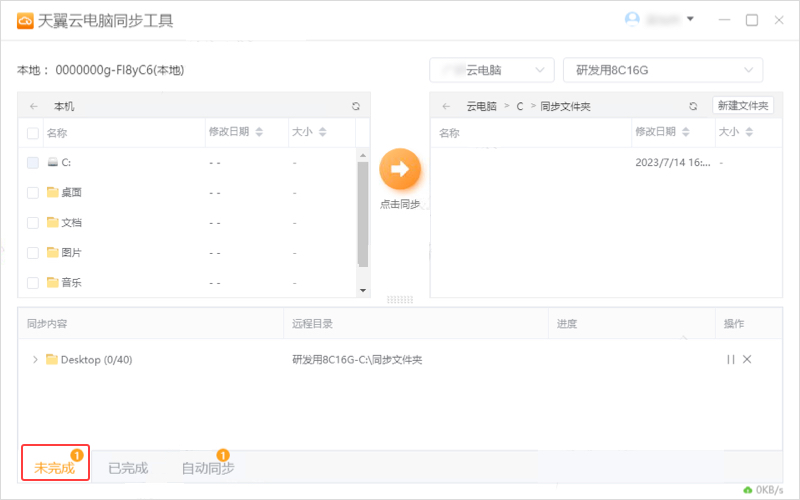Click the 同步内容 column header
Viewport: 800px width, 500px height.
click(x=47, y=323)
